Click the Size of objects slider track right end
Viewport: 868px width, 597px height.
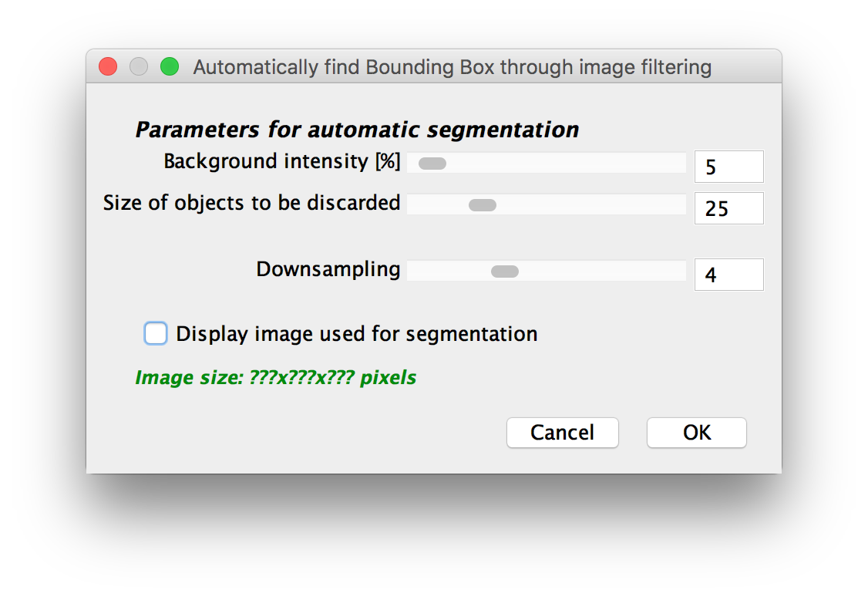[678, 205]
